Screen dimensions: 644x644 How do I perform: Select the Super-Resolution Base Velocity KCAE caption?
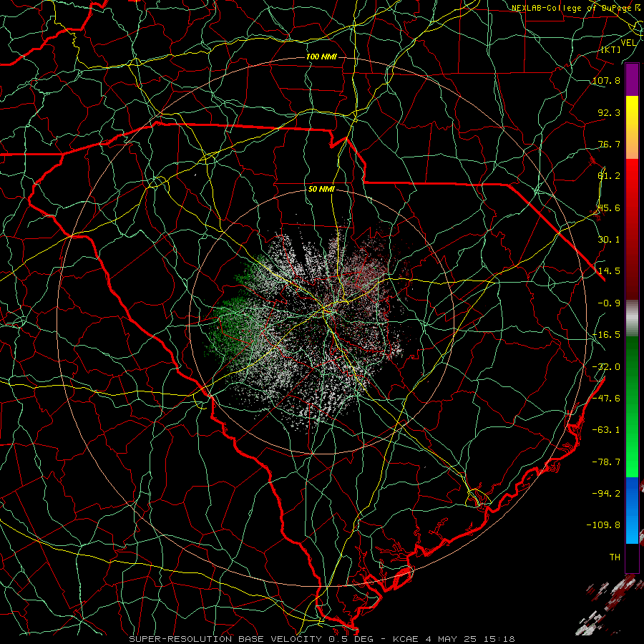point(322,639)
